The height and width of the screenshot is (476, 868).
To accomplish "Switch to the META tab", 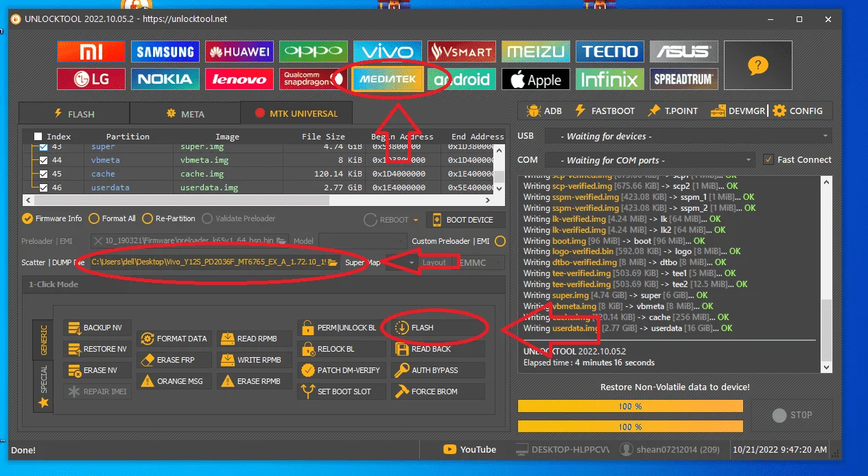I will click(x=185, y=113).
